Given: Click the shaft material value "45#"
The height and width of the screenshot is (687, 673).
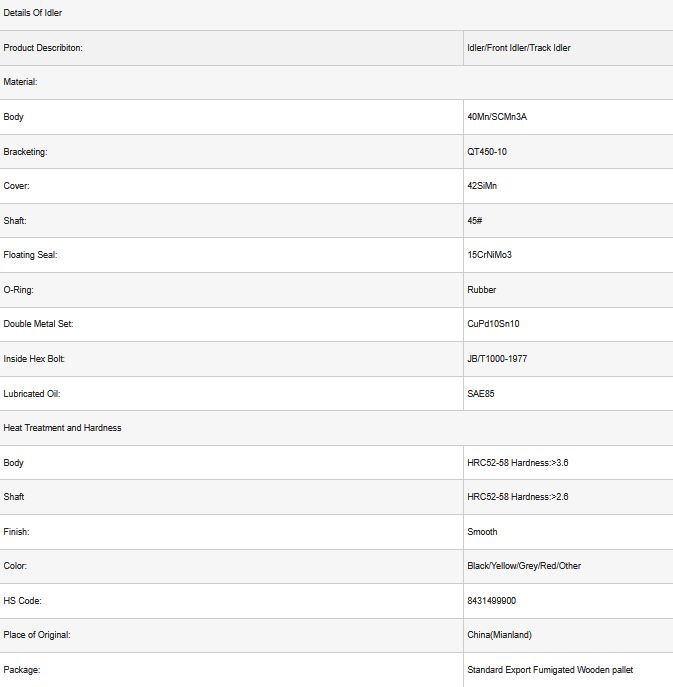Looking at the screenshot, I should (x=475, y=221).
